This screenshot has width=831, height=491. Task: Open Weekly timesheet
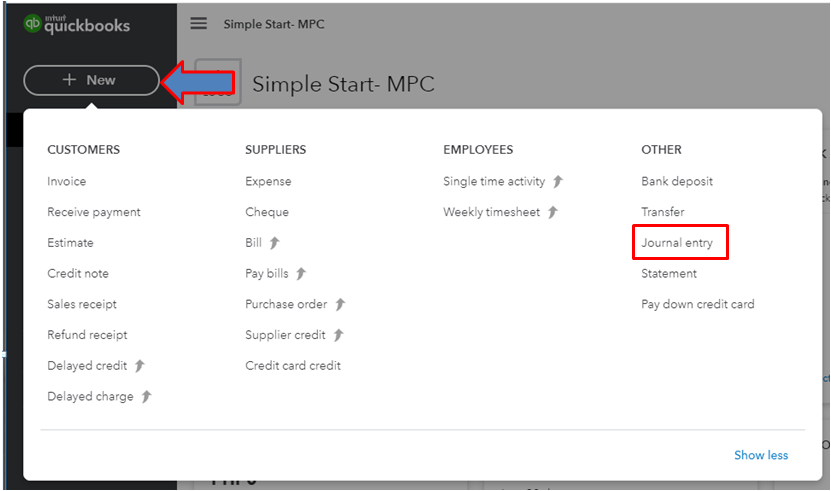coord(491,212)
